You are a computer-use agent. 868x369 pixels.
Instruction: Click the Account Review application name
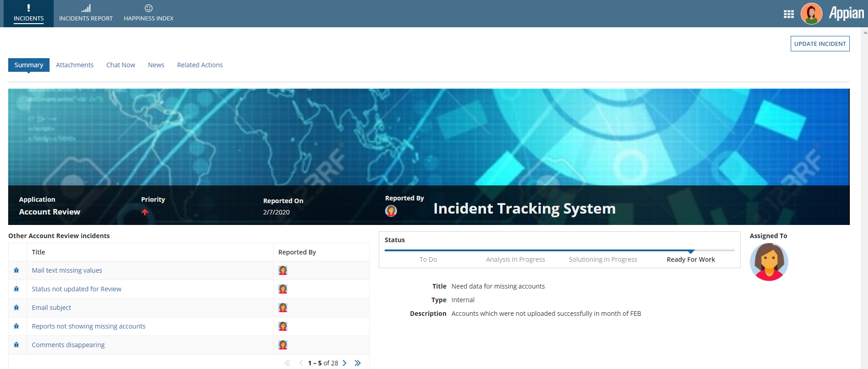pyautogui.click(x=50, y=212)
